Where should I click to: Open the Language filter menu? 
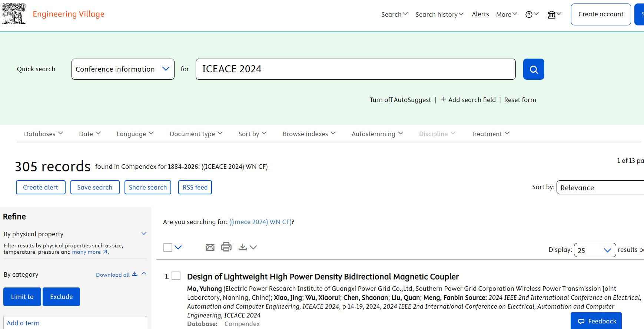(135, 134)
